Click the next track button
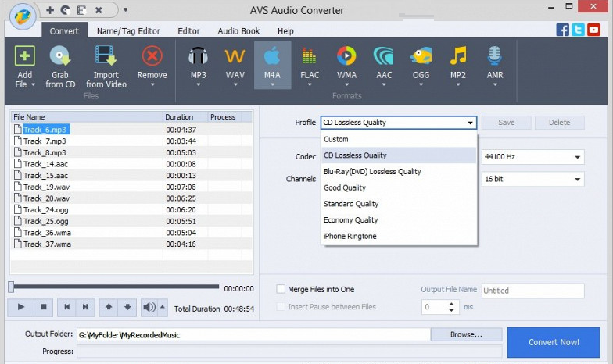Image resolution: width=613 pixels, height=364 pixels. pyautogui.click(x=85, y=307)
